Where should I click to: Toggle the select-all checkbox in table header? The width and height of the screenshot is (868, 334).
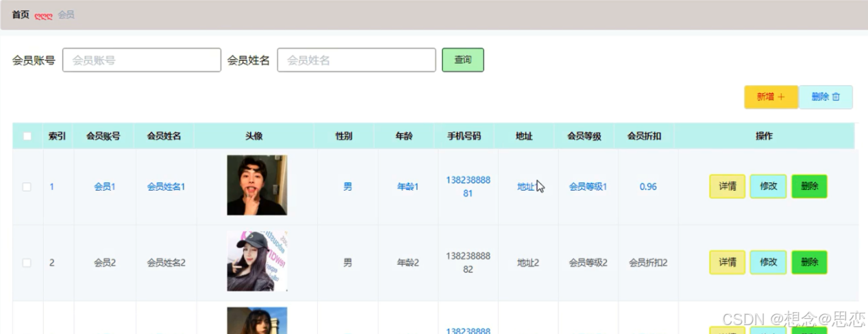27,136
